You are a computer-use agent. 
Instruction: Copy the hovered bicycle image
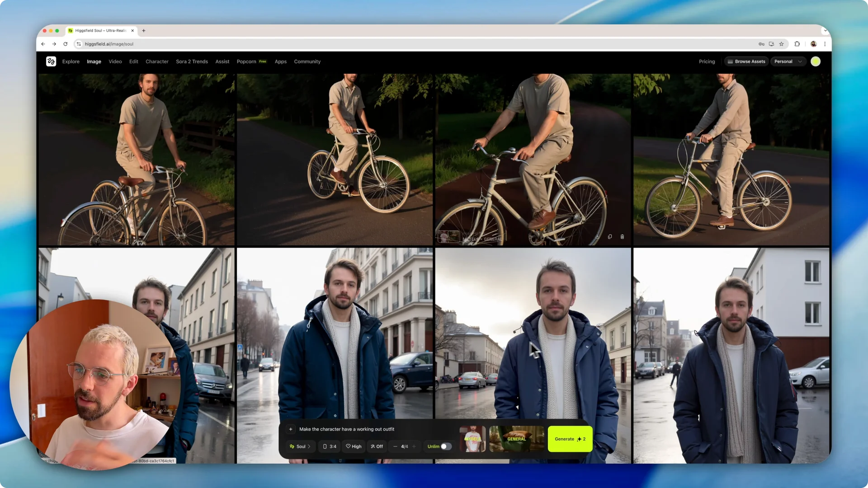610,236
